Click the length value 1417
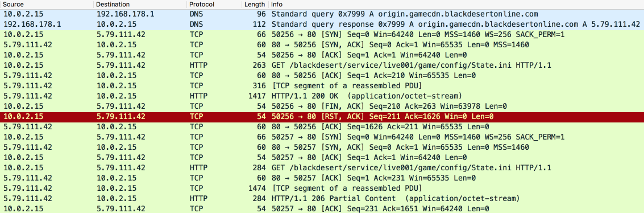This screenshot has width=644, height=213. (x=257, y=96)
